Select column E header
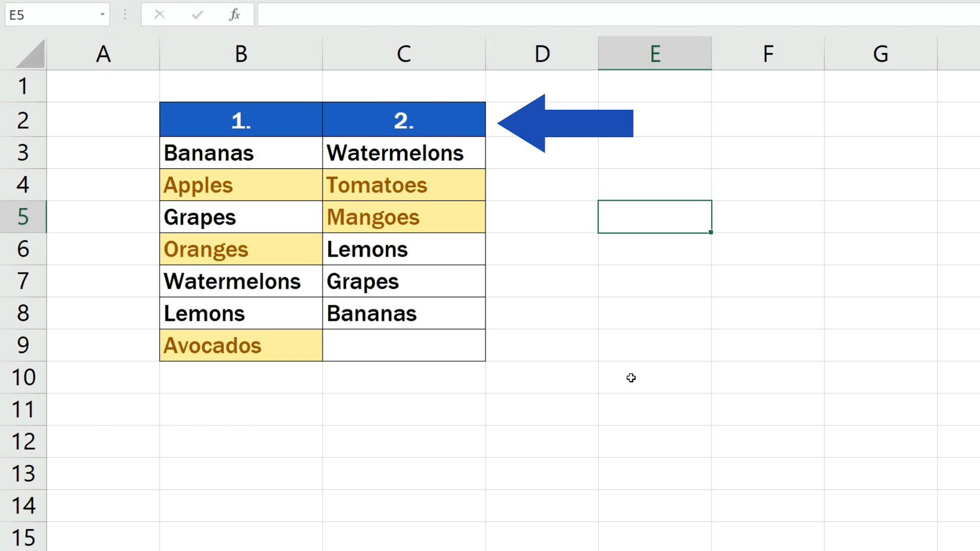 [654, 53]
